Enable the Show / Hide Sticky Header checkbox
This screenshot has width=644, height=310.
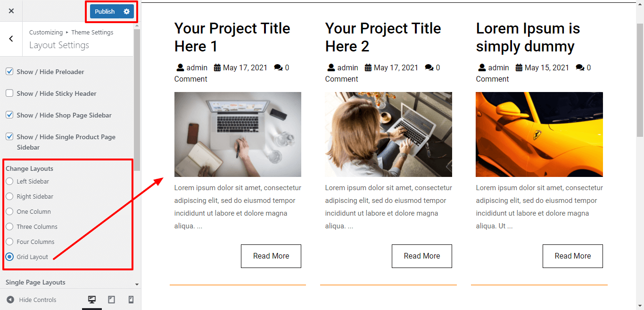[9, 93]
